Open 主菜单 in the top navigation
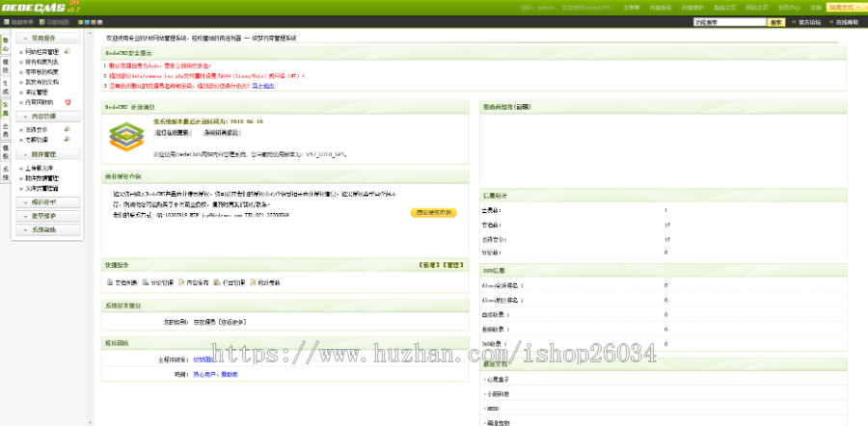This screenshot has width=868, height=426. (631, 8)
